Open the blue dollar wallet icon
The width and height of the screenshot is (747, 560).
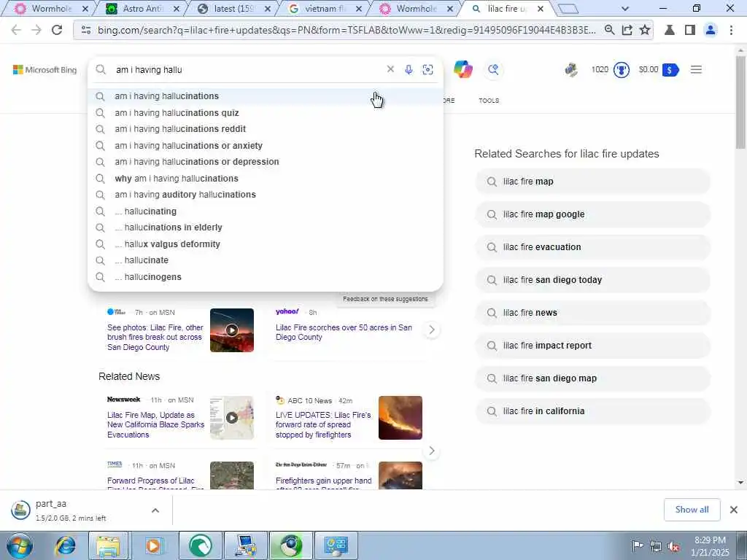[670, 70]
